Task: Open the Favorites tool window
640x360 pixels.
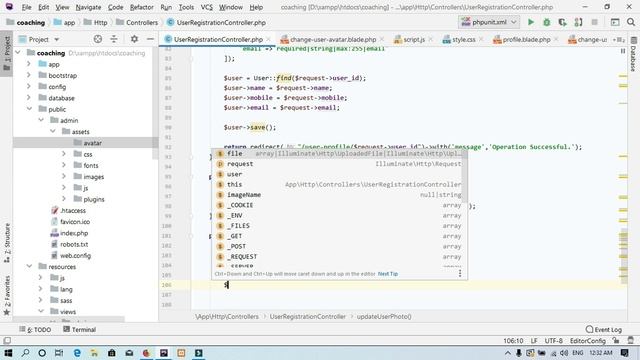Action: [7, 296]
